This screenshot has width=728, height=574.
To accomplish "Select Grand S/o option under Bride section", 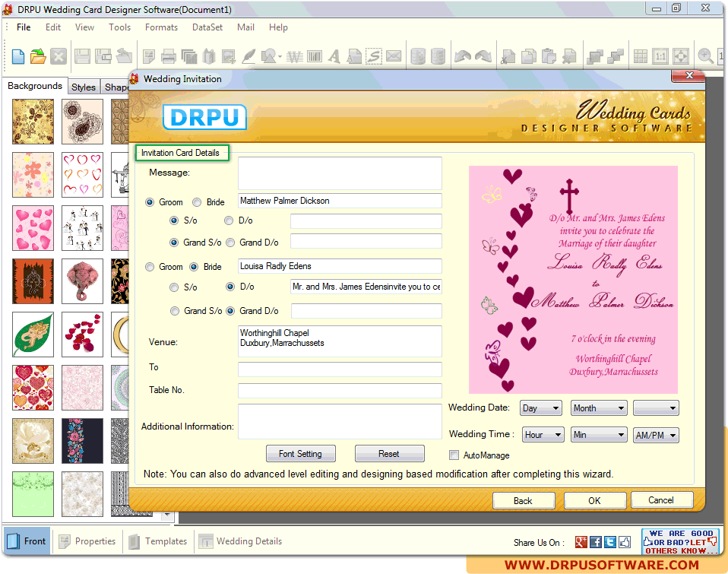I will point(176,311).
